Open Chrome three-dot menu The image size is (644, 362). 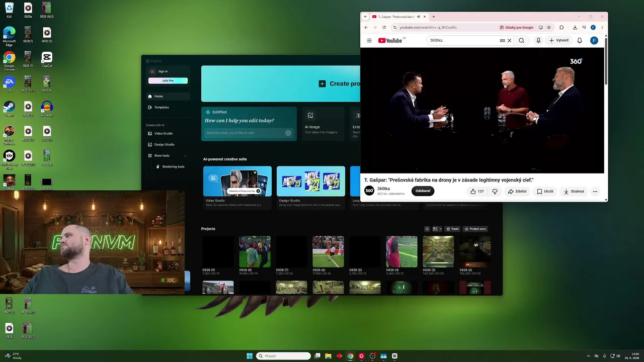tap(602, 27)
